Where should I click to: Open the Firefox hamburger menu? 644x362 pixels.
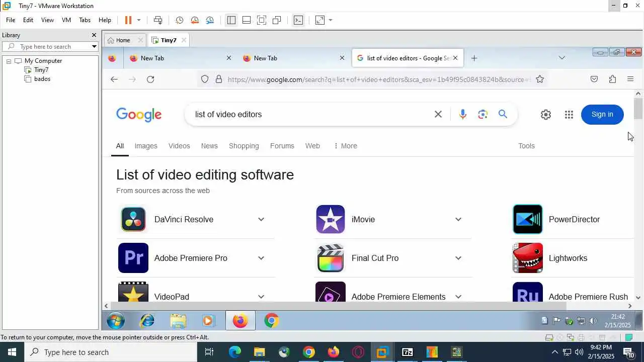630,79
